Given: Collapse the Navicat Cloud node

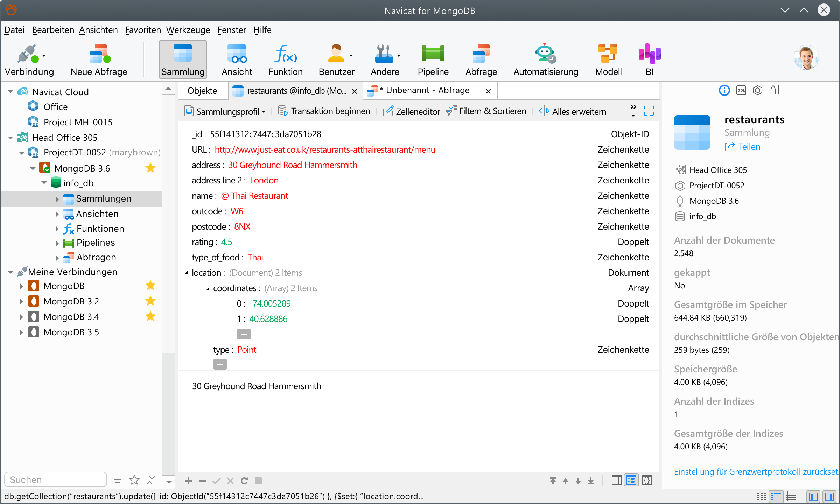Looking at the screenshot, I should pos(10,92).
